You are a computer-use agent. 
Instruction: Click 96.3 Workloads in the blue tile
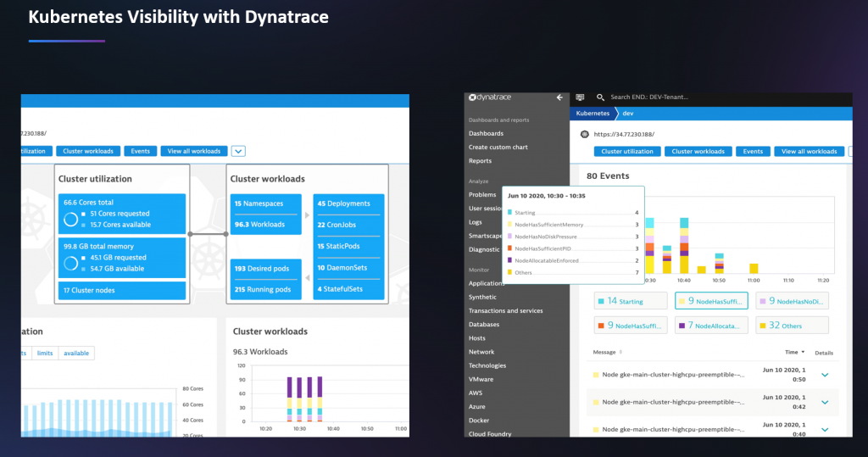pos(259,225)
